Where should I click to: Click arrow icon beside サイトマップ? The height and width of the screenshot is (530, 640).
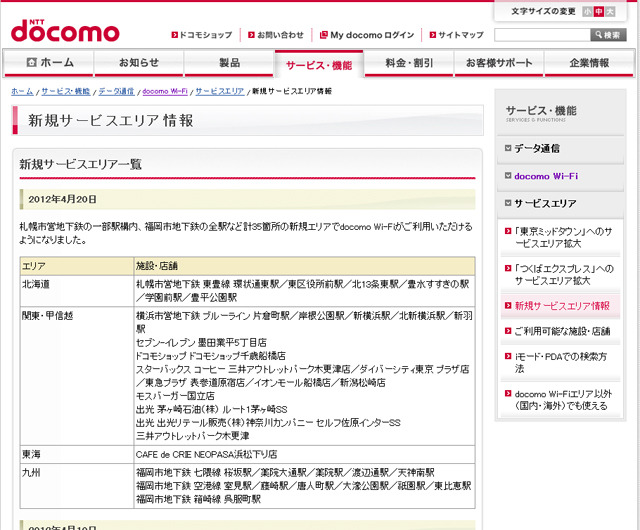(433, 35)
